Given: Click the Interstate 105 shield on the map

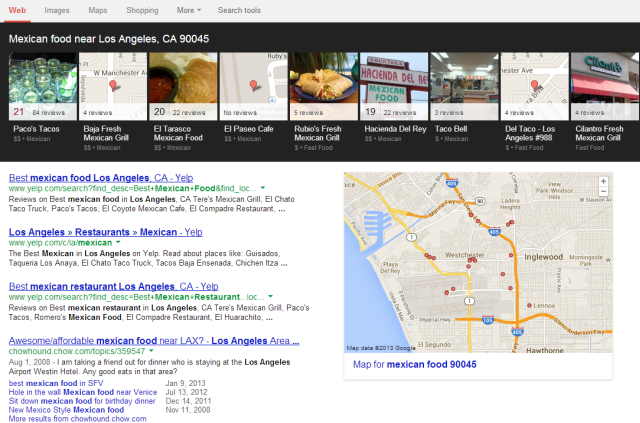Looking at the screenshot, I should pyautogui.click(x=488, y=319).
